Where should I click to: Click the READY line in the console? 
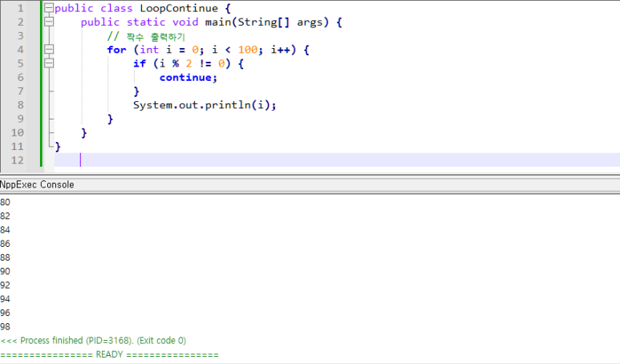pos(109,354)
